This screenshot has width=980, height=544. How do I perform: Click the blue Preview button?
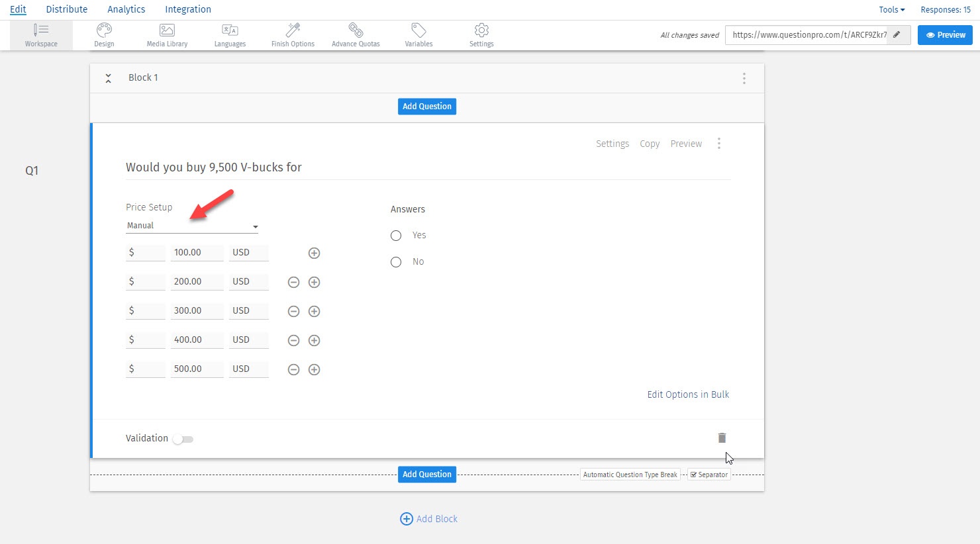[x=945, y=35]
